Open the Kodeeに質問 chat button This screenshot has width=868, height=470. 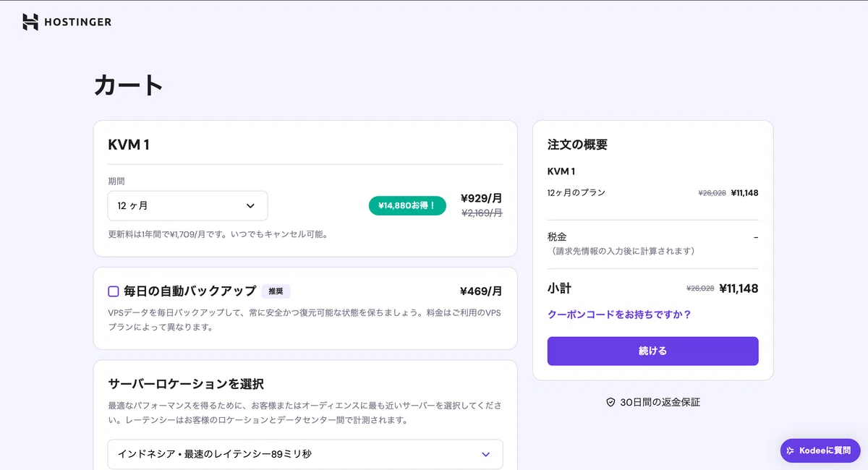820,450
